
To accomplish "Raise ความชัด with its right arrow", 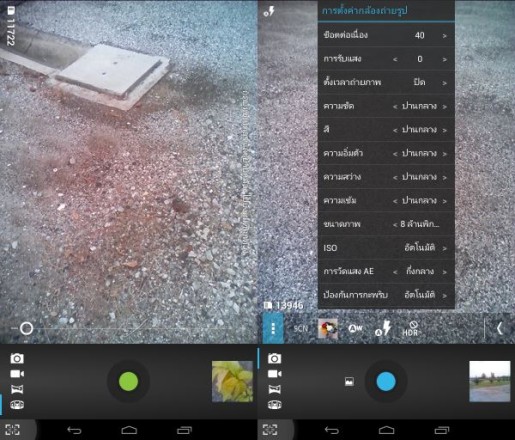I will 445,107.
